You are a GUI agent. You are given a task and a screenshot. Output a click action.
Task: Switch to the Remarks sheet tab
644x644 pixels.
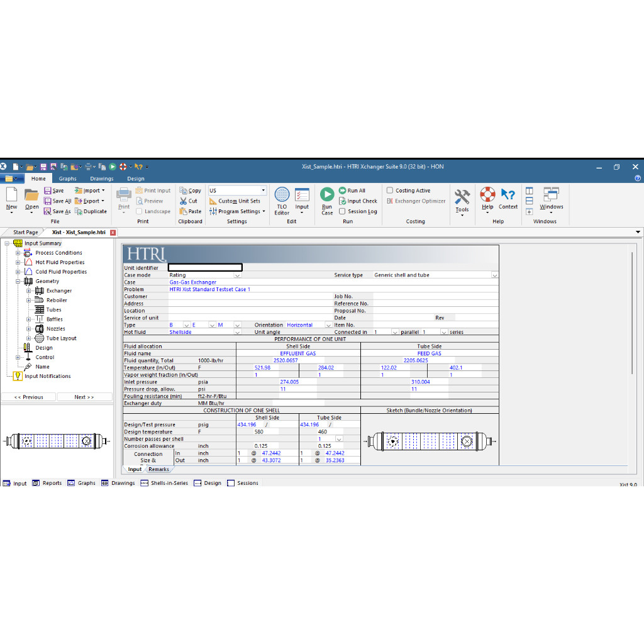point(158,469)
